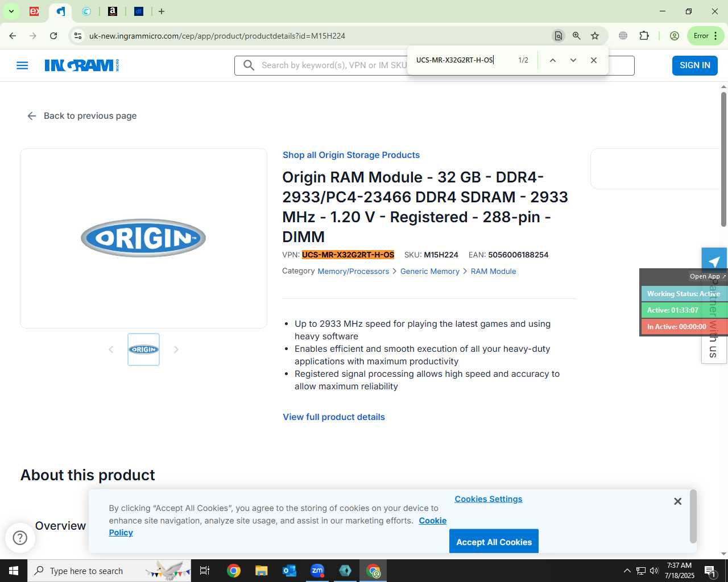
Task: Open the Memory/Processors category link
Action: 353,272
